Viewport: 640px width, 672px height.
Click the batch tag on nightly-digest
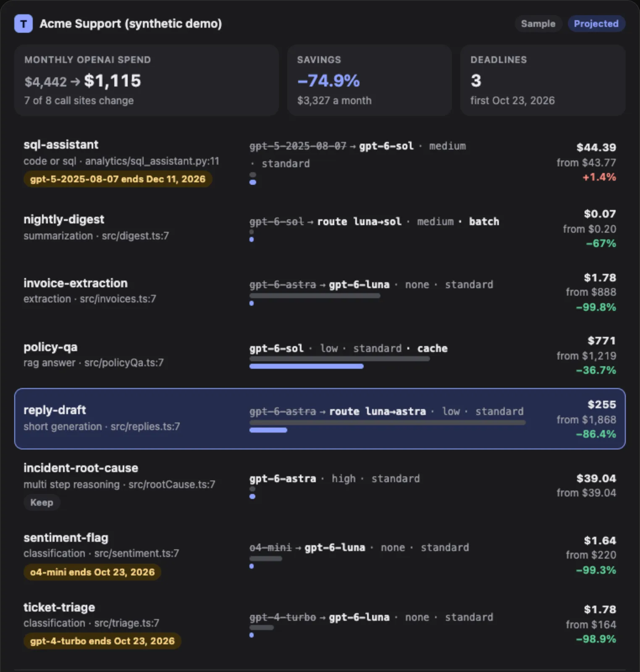(484, 222)
